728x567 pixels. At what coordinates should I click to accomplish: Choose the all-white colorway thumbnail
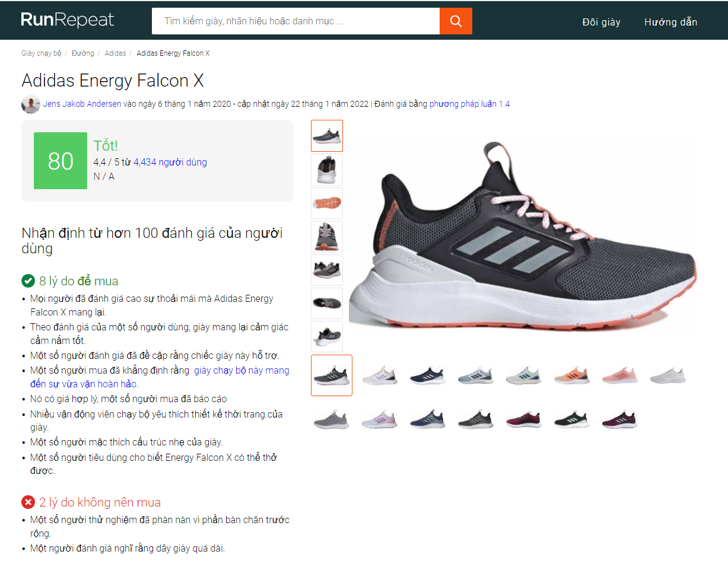pos(667,375)
